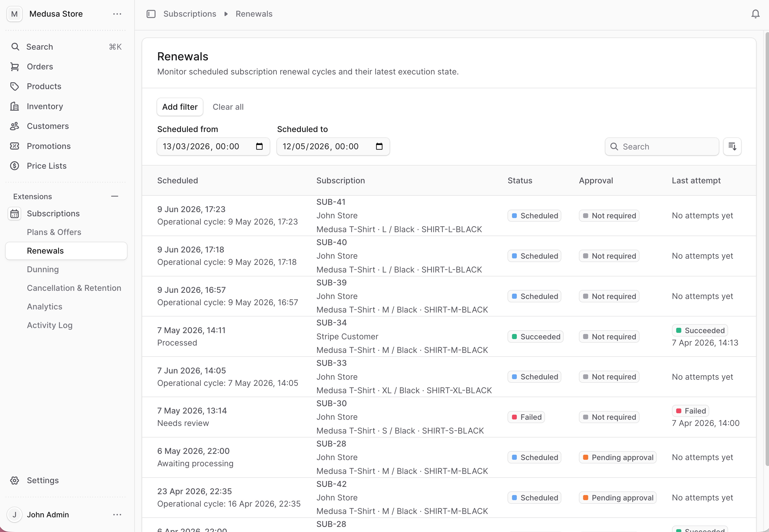This screenshot has width=769, height=532.
Task: Click the Approval column header
Action: 596,181
